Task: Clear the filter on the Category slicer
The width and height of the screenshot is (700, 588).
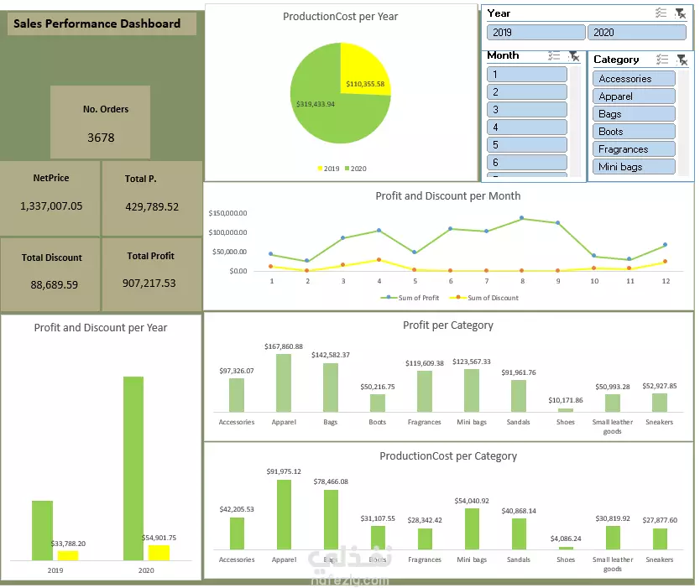Action: [682, 60]
